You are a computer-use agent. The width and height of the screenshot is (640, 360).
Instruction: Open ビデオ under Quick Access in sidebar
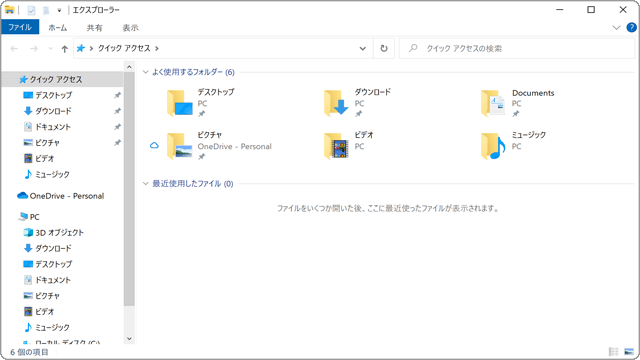pyautogui.click(x=44, y=158)
